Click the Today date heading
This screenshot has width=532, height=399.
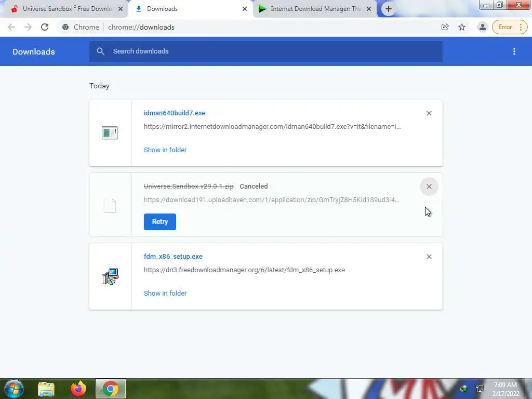99,86
